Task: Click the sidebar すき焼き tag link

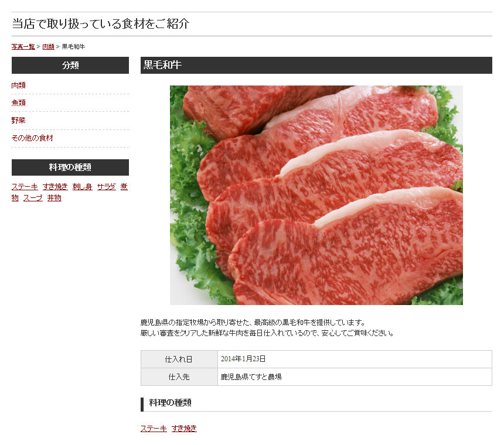Action: coord(55,187)
